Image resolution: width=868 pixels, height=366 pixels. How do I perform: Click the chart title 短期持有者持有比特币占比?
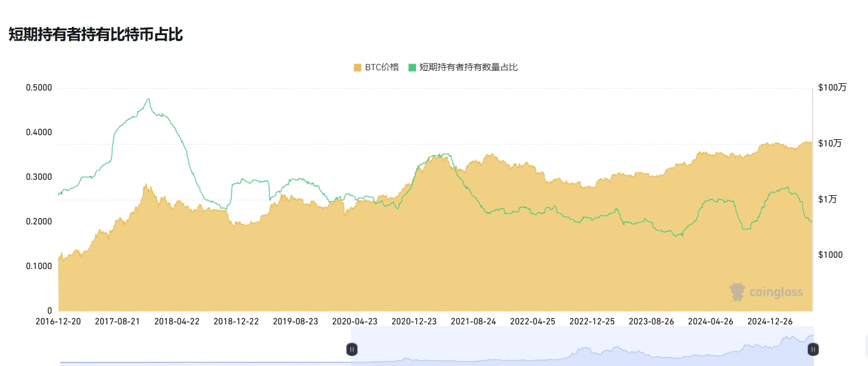95,35
